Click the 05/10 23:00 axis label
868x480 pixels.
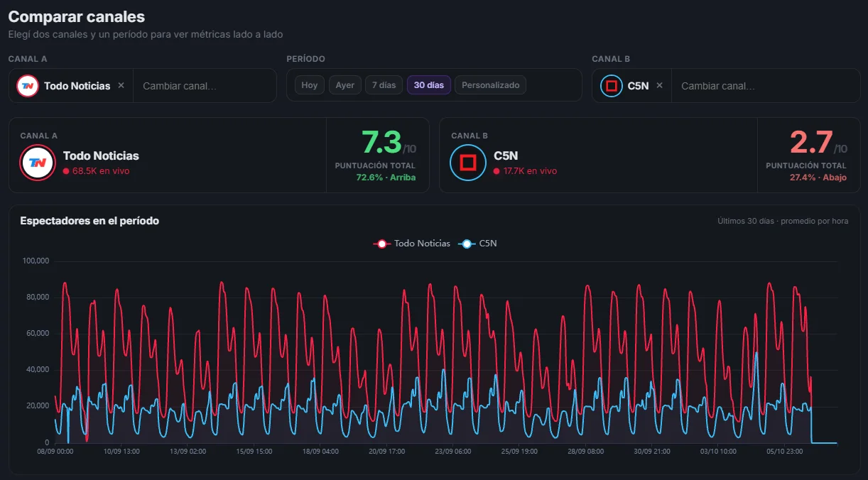coord(784,451)
